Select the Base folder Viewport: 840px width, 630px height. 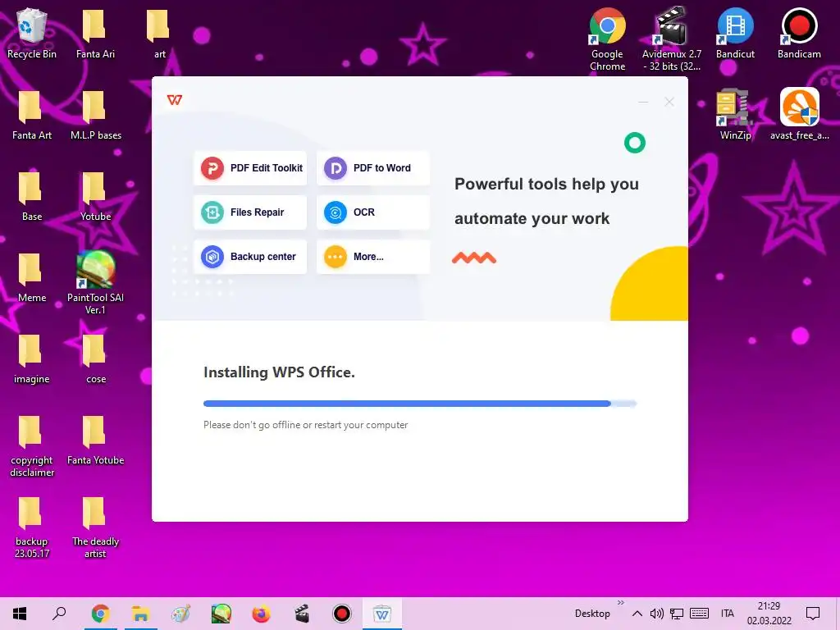click(32, 196)
